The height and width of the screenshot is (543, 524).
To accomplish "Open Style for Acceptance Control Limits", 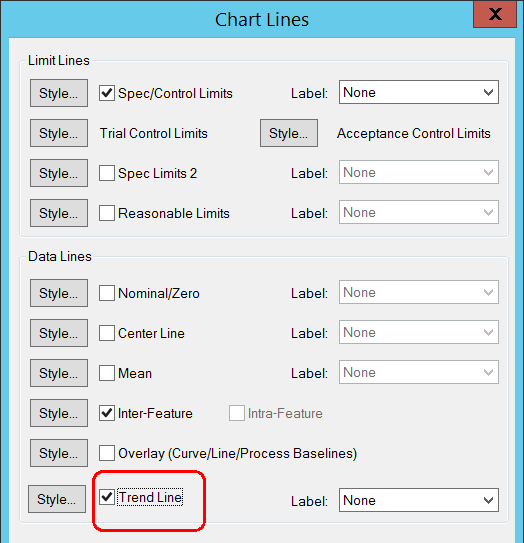I will 289,133.
